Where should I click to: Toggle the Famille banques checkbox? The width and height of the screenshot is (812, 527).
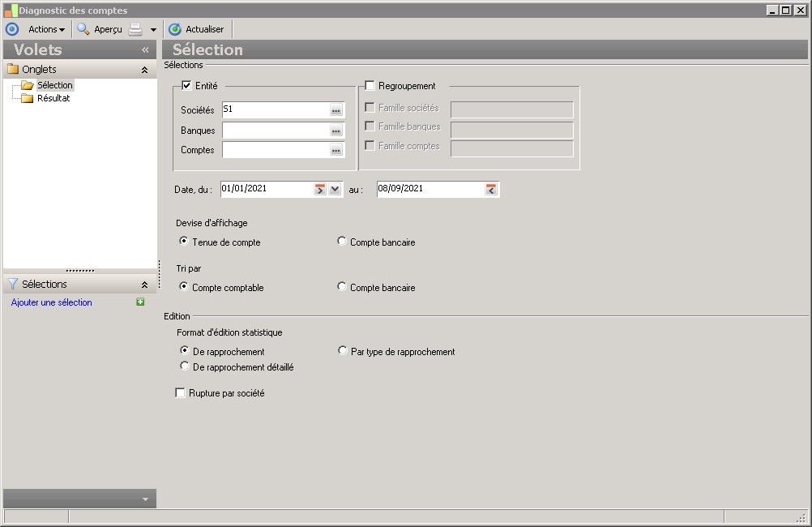tap(370, 126)
